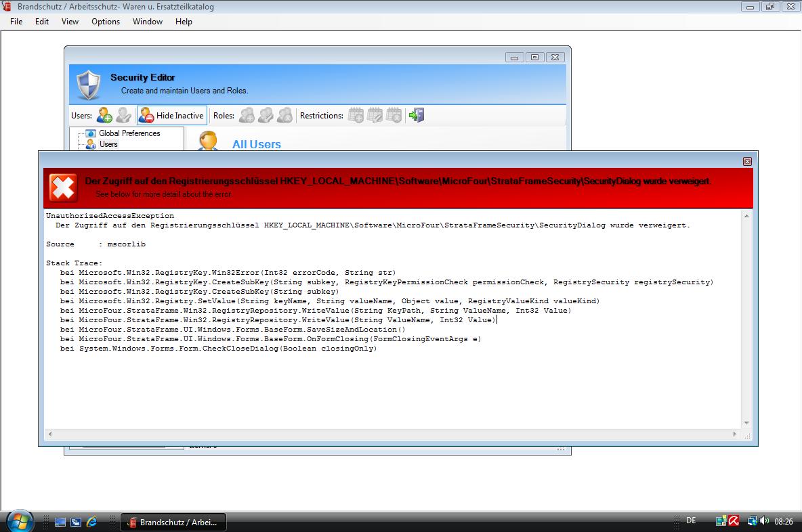Click the Delete Role icon

coord(284,115)
